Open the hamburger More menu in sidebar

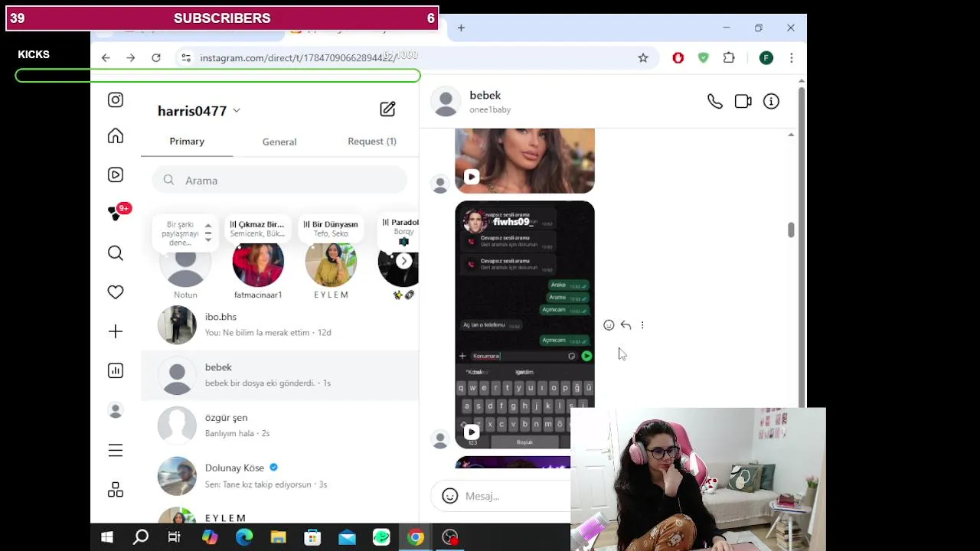pos(116,451)
